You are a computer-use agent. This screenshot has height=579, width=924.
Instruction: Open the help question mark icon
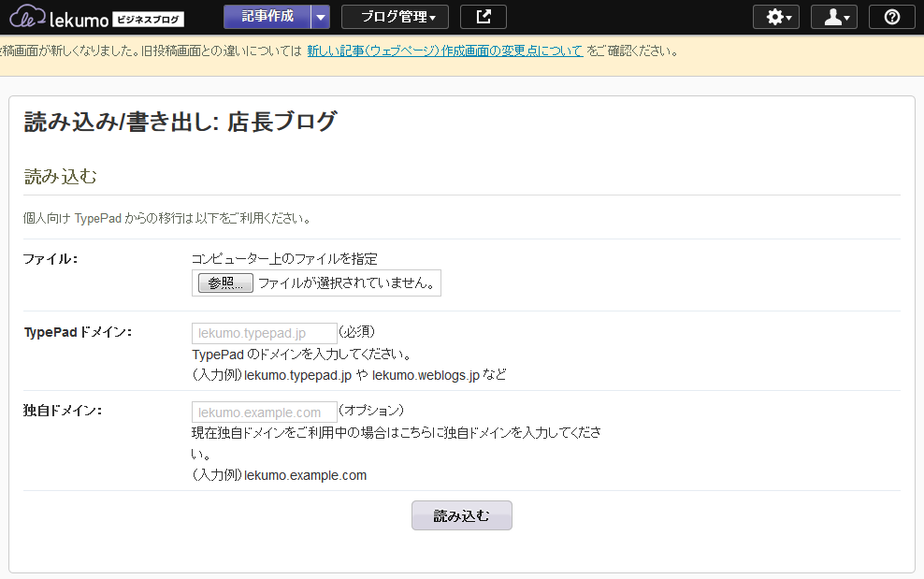click(x=892, y=17)
